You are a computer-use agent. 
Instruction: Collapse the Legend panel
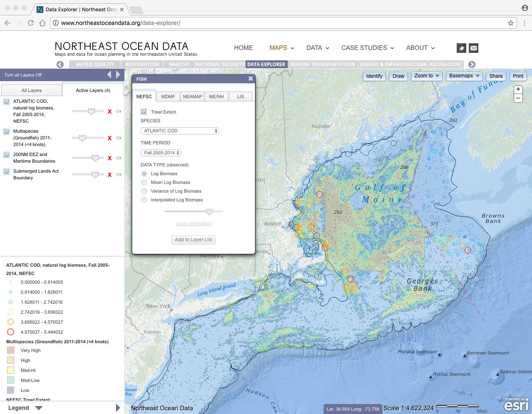coord(39,408)
